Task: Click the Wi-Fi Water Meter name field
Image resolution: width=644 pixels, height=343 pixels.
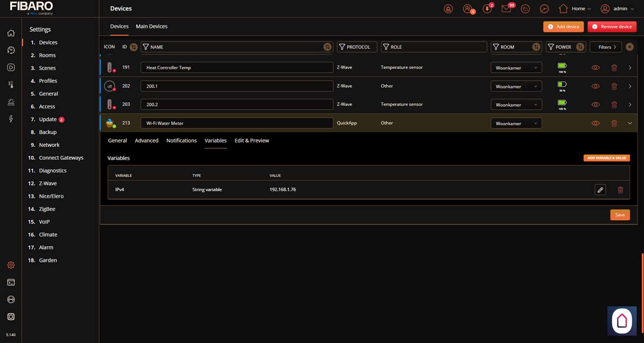Action: (237, 123)
